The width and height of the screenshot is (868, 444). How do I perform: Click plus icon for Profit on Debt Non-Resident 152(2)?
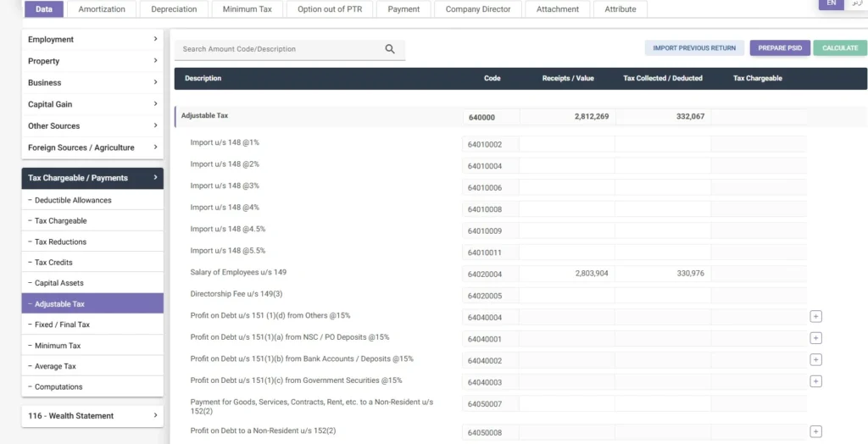coord(815,432)
